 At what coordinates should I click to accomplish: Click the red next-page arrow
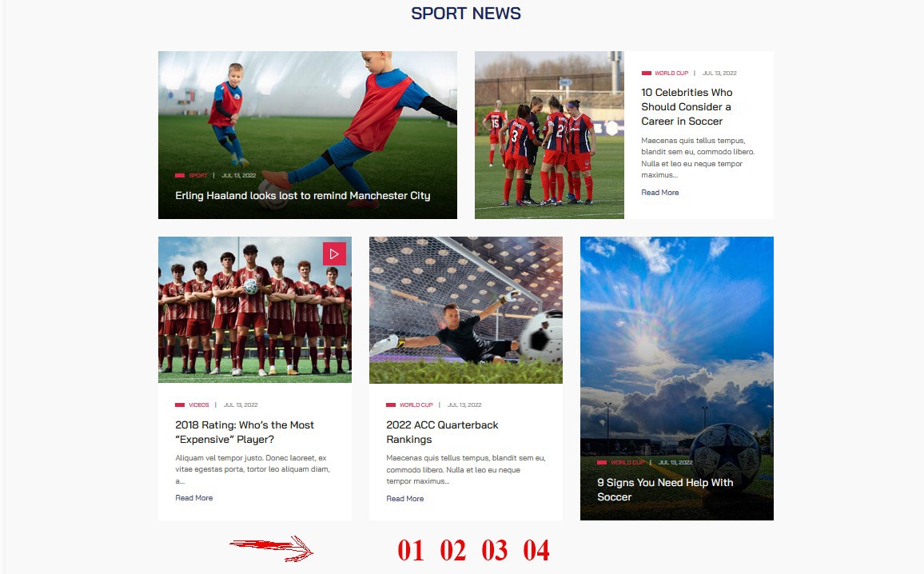272,548
